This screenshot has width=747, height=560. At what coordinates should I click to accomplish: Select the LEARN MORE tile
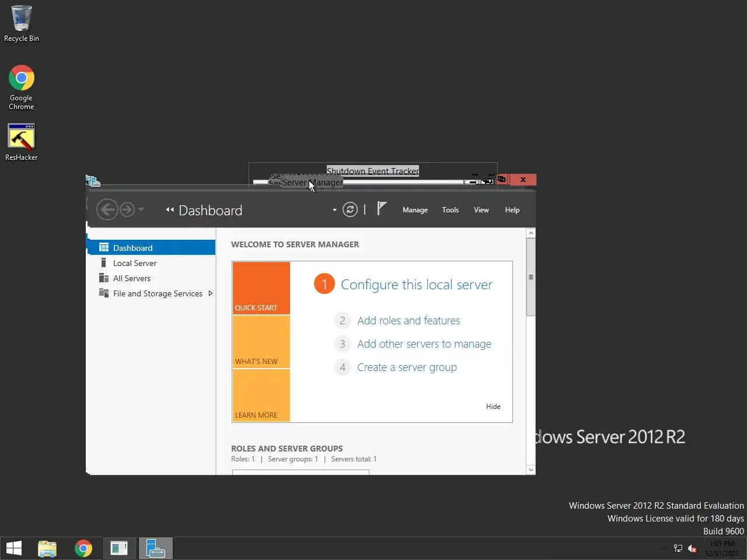click(261, 395)
